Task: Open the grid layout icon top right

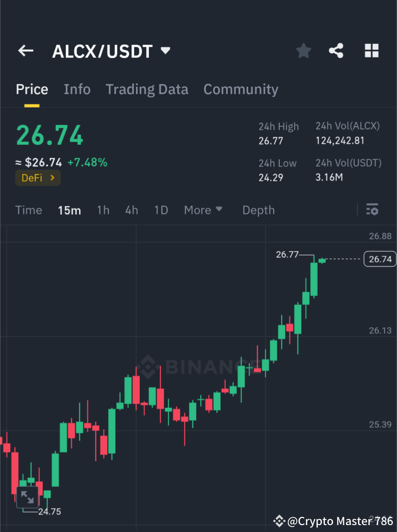Action: pyautogui.click(x=371, y=51)
